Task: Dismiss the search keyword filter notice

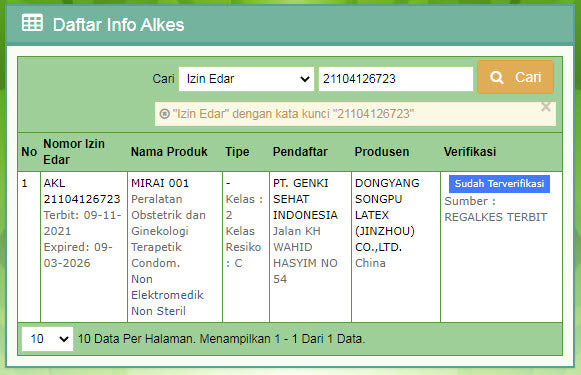Action: coord(545,107)
